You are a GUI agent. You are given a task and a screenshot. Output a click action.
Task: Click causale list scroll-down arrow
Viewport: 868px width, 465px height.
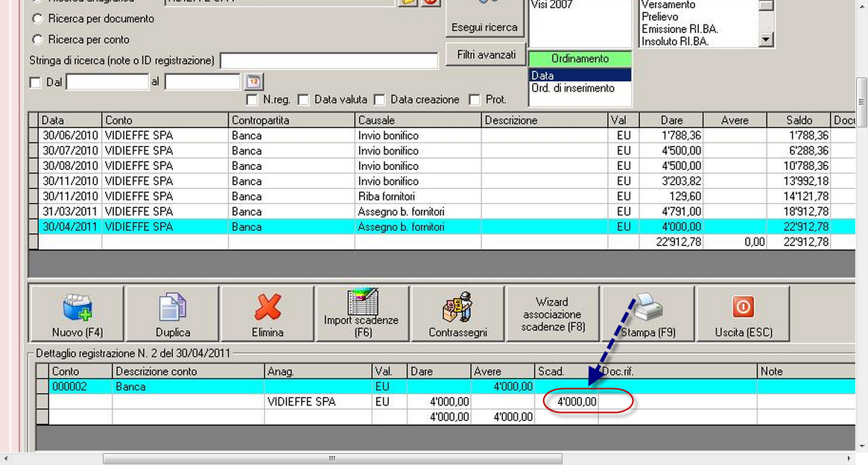tap(766, 39)
